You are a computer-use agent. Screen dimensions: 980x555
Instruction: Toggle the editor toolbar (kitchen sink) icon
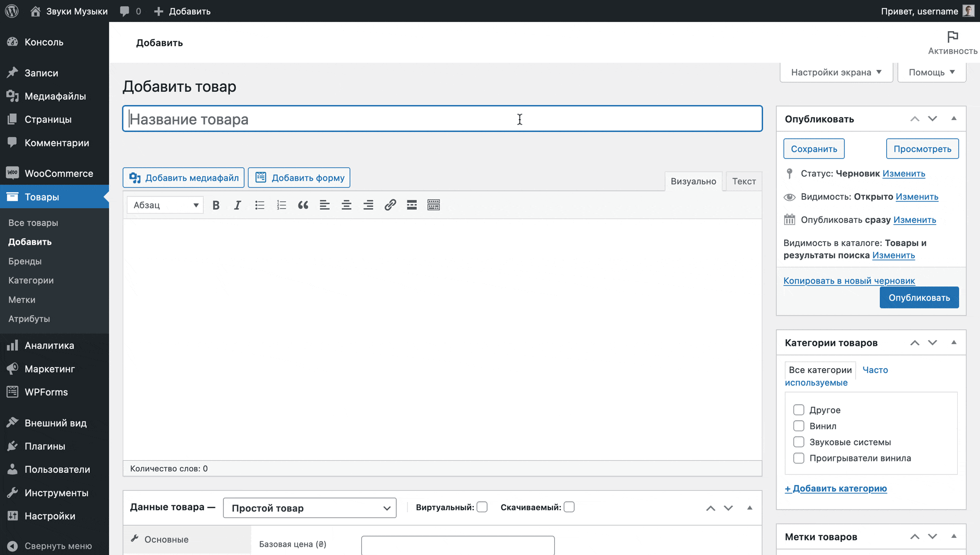tap(434, 205)
